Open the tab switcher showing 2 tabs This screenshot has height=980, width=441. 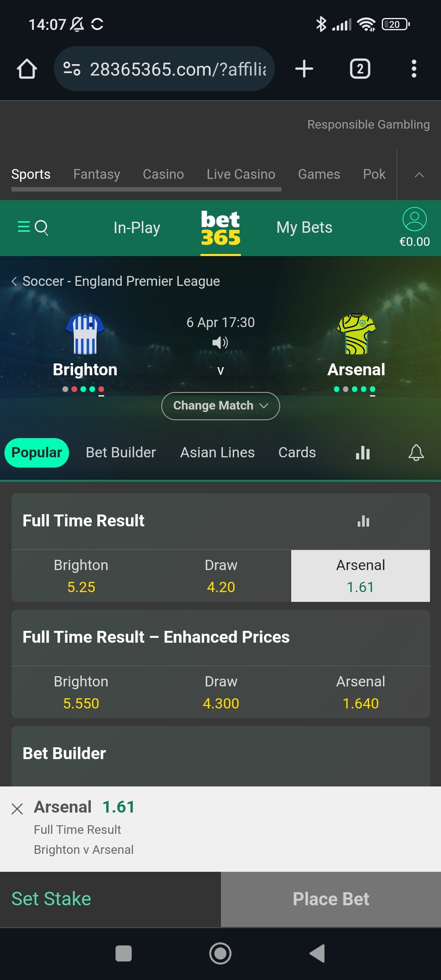pos(360,69)
